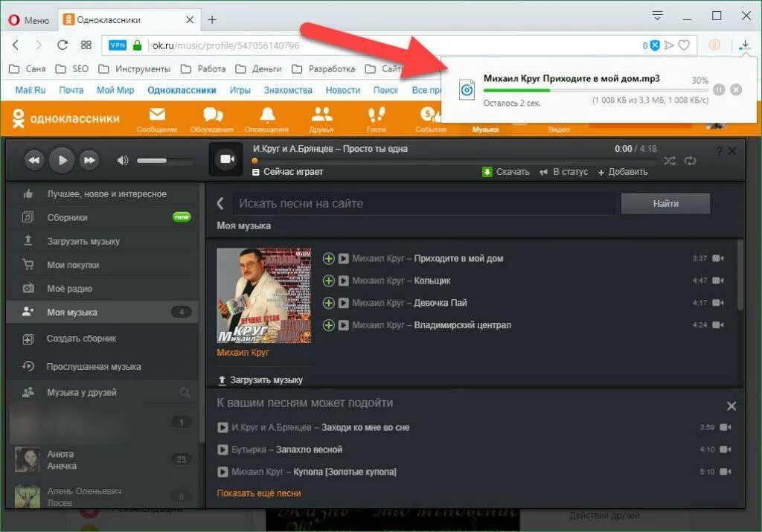Skip to the next track
The image size is (762, 532).
[x=89, y=160]
